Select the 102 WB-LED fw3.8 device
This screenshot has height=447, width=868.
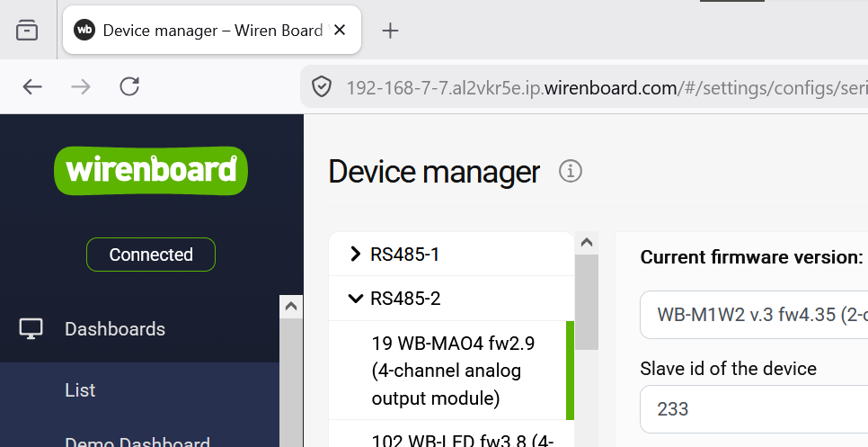(451, 434)
